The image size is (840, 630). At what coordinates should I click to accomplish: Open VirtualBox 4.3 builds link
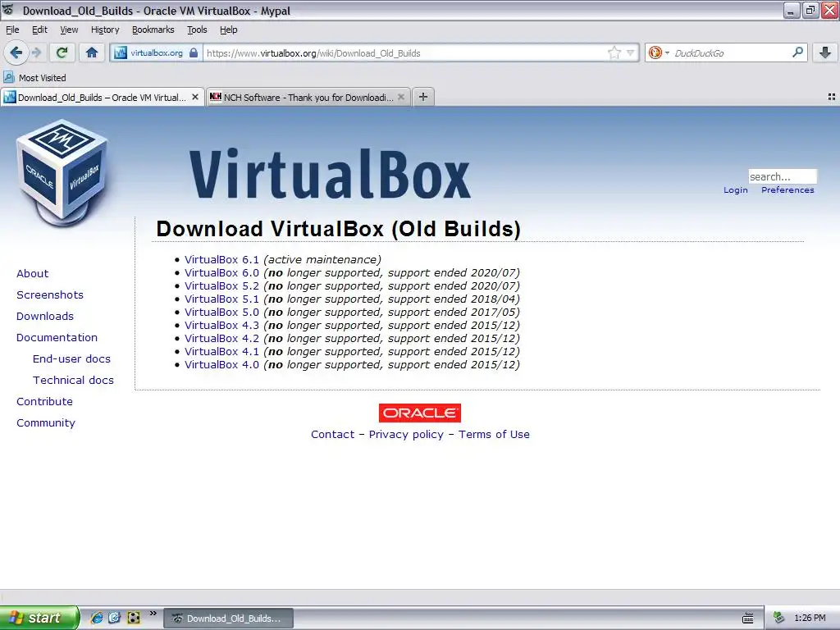(x=221, y=325)
